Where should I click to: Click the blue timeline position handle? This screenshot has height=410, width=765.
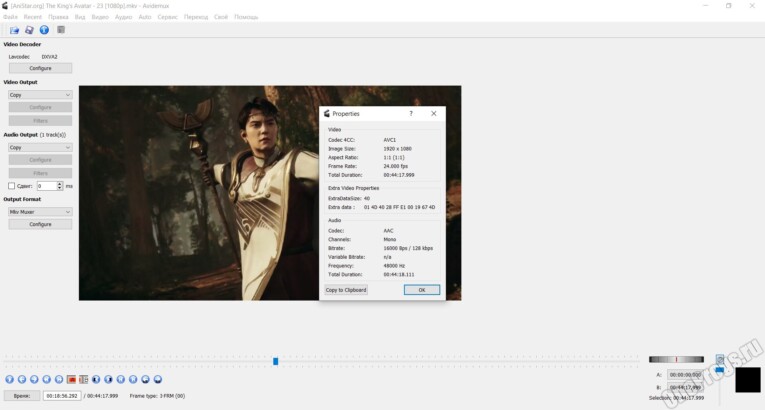pos(276,361)
